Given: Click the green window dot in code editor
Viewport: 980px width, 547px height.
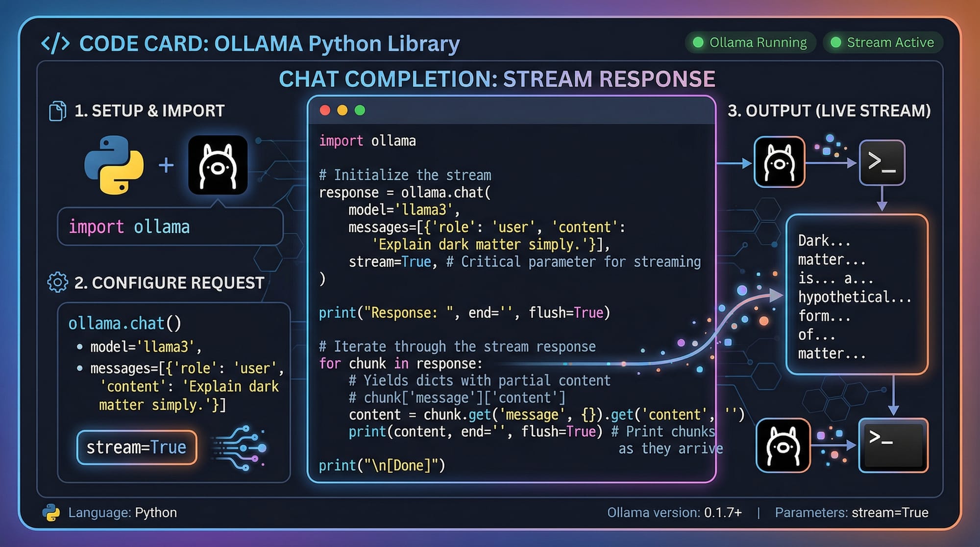Looking at the screenshot, I should (360, 110).
